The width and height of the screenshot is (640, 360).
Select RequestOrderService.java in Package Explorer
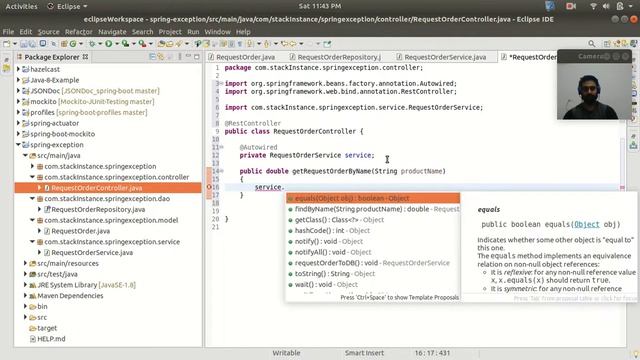pyautogui.click(x=92, y=252)
